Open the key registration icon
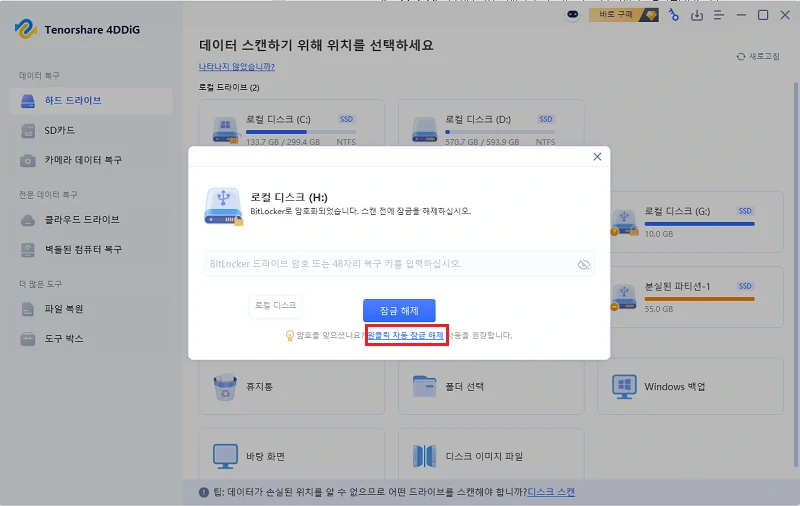 click(674, 15)
